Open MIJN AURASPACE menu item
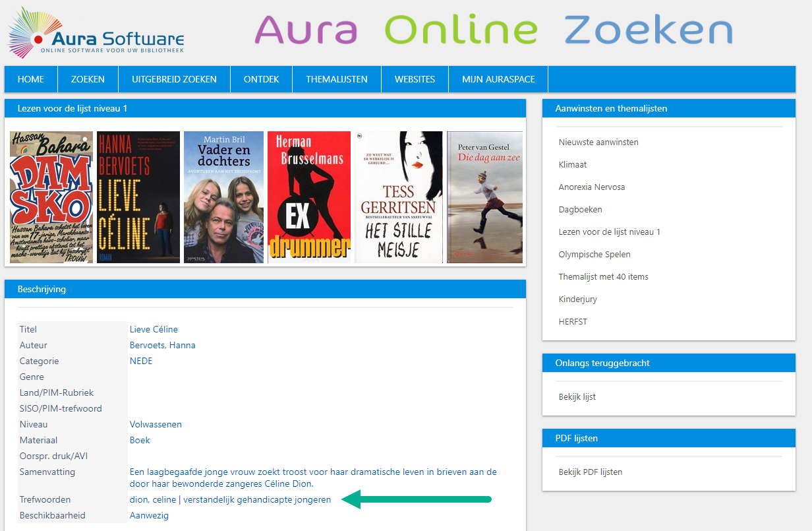 pyautogui.click(x=498, y=79)
